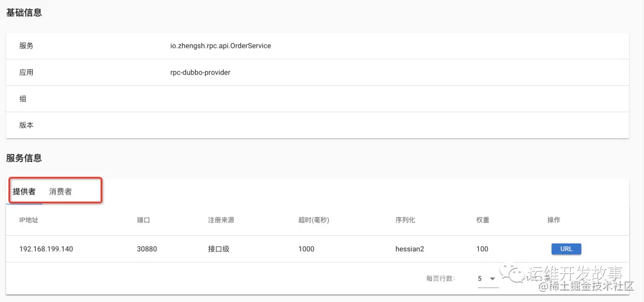Click the 端口 column header
This screenshot has height=302, width=644.
pos(143,220)
